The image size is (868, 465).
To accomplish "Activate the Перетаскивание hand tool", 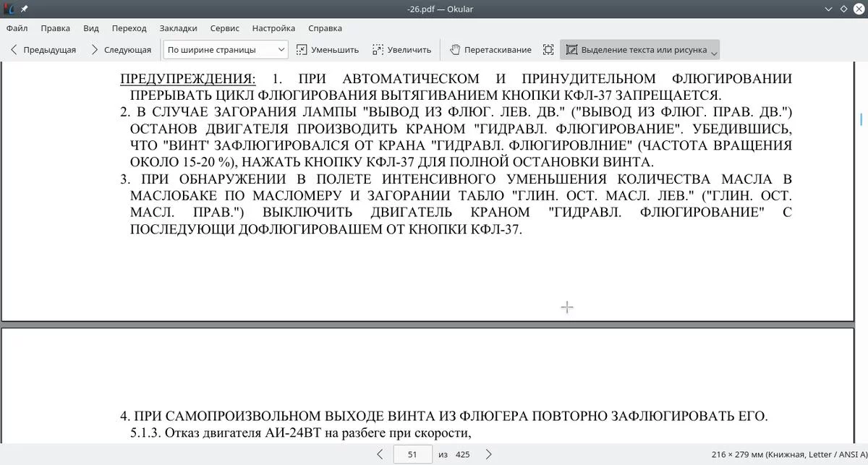I will pos(490,50).
